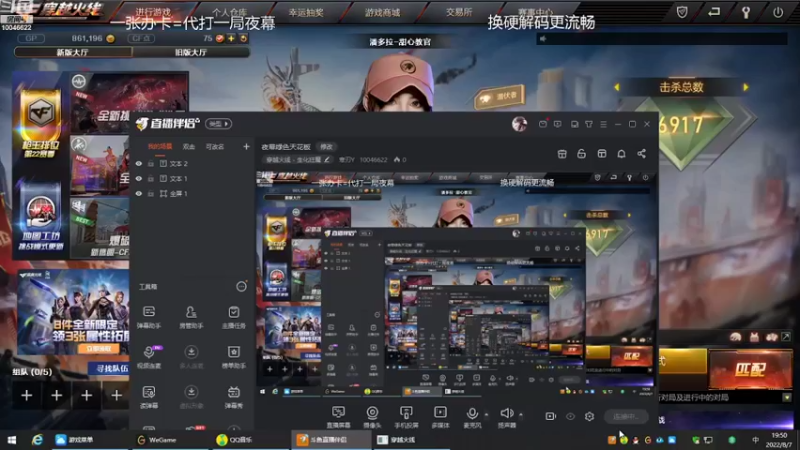Click the streamer avatar in 直播伴侣
Image resolution: width=800 pixels, height=450 pixels.
point(519,124)
